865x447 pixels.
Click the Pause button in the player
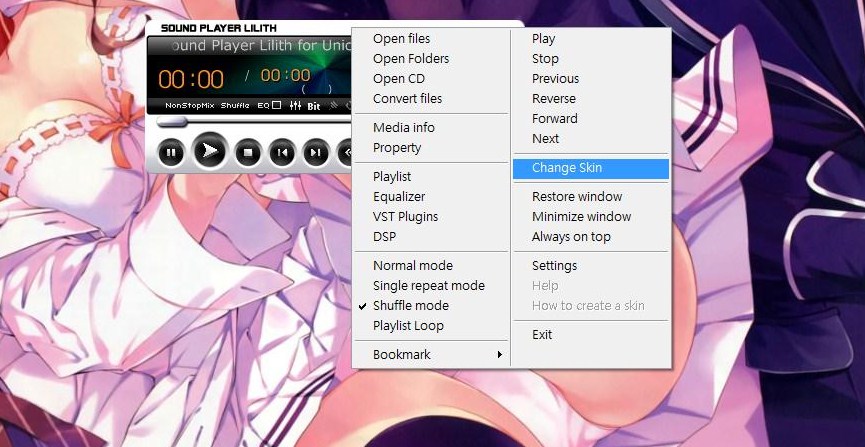pos(171,152)
